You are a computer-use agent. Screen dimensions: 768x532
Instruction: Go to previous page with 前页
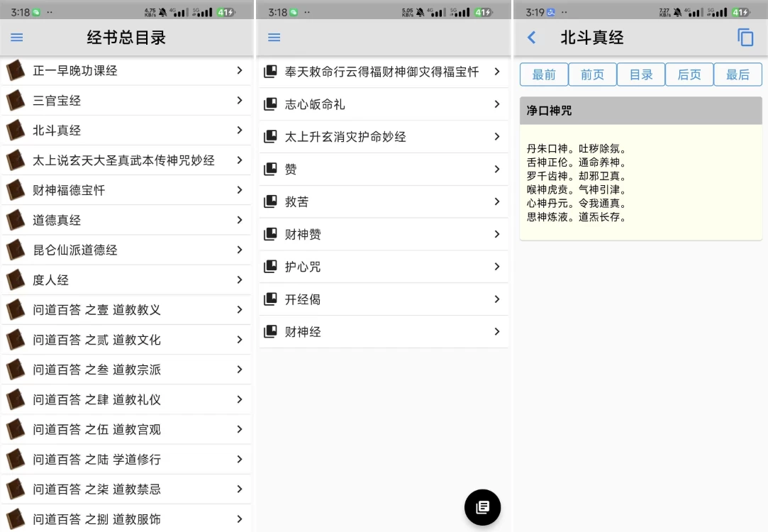[592, 74]
